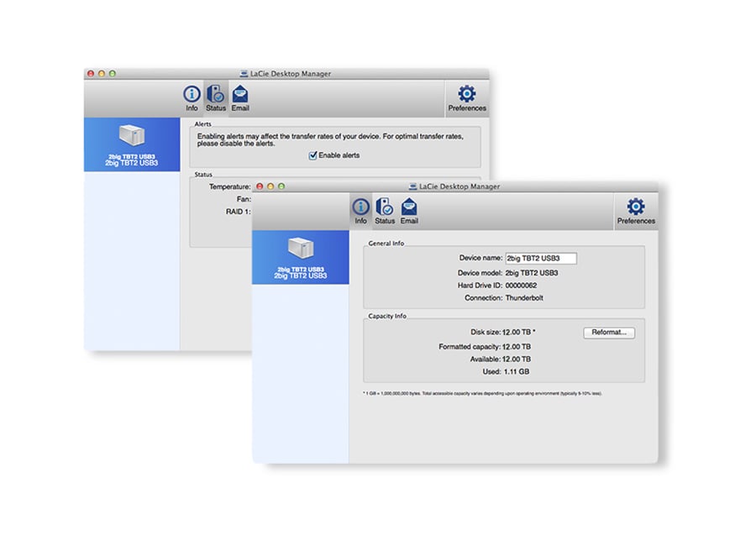The width and height of the screenshot is (756, 546).
Task: Close the front LaCie Desktop Manager window
Action: [x=260, y=186]
